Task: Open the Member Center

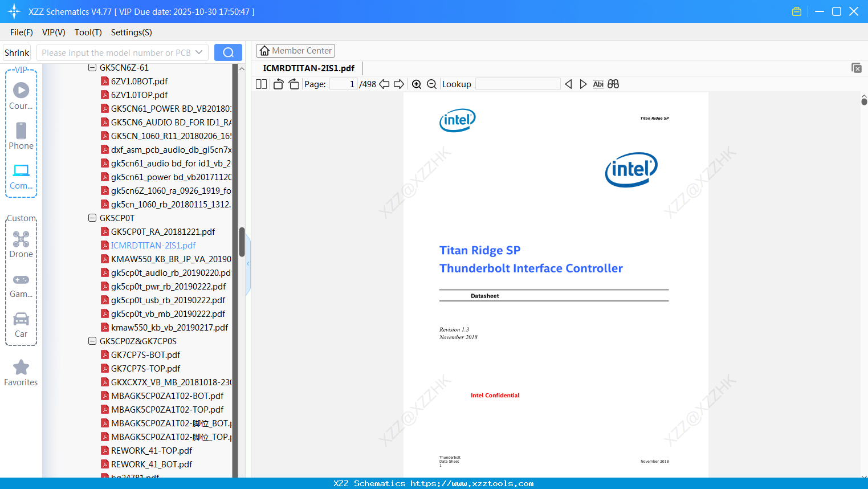Action: (295, 51)
